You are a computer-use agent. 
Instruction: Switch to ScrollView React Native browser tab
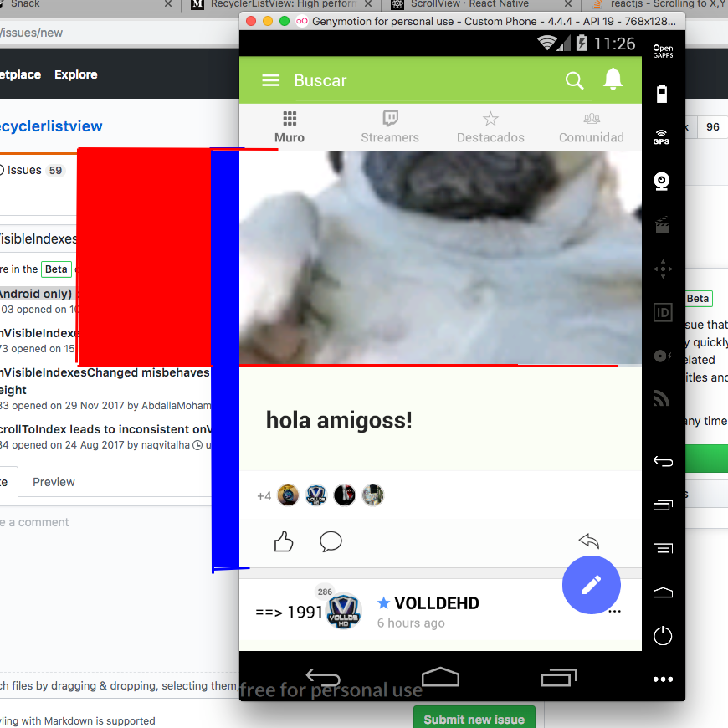click(470, 3)
